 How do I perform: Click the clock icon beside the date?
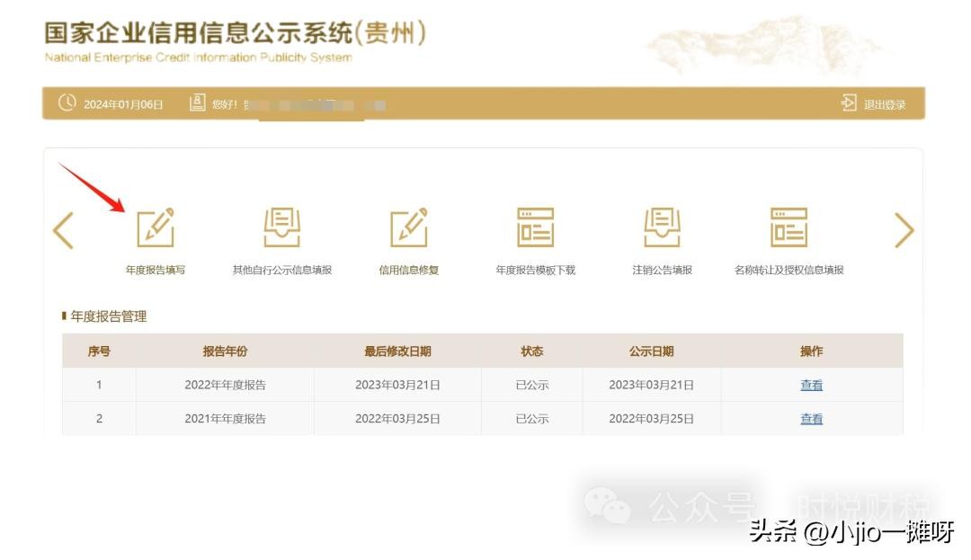pyautogui.click(x=67, y=103)
